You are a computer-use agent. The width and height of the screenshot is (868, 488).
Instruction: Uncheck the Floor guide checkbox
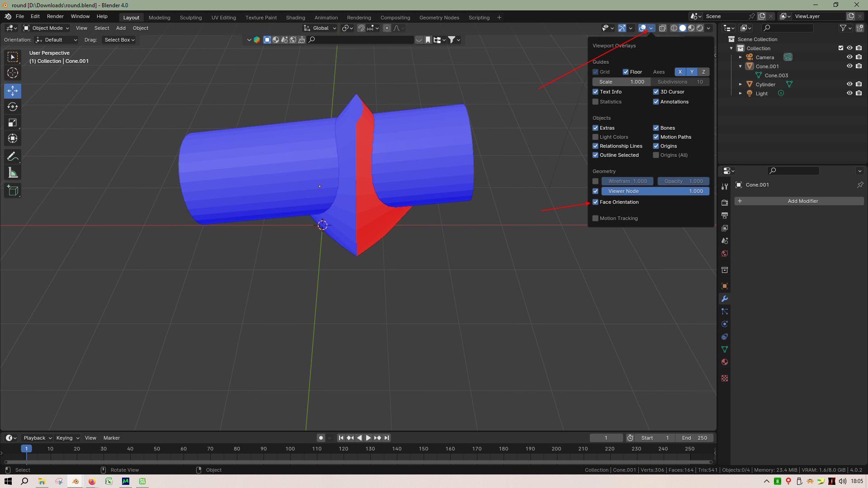tap(626, 72)
